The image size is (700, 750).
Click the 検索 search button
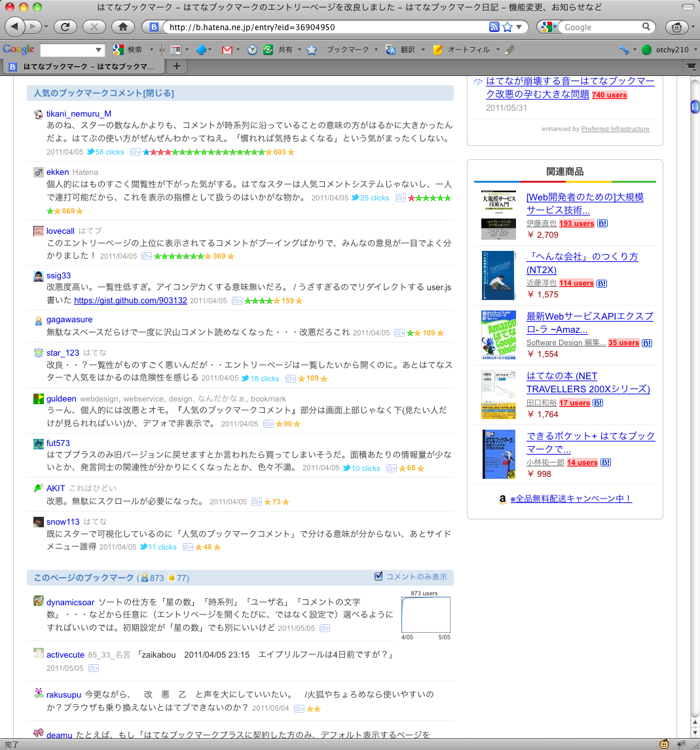click(x=128, y=49)
